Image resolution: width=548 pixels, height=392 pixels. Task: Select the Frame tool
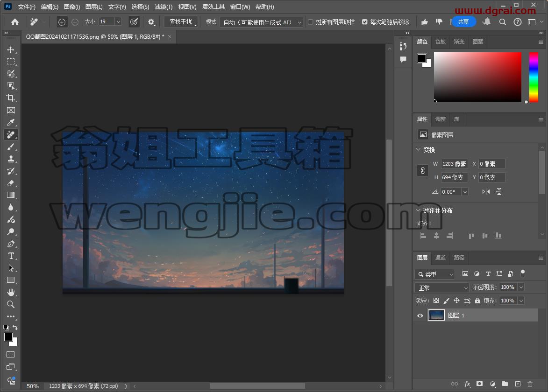[x=10, y=110]
